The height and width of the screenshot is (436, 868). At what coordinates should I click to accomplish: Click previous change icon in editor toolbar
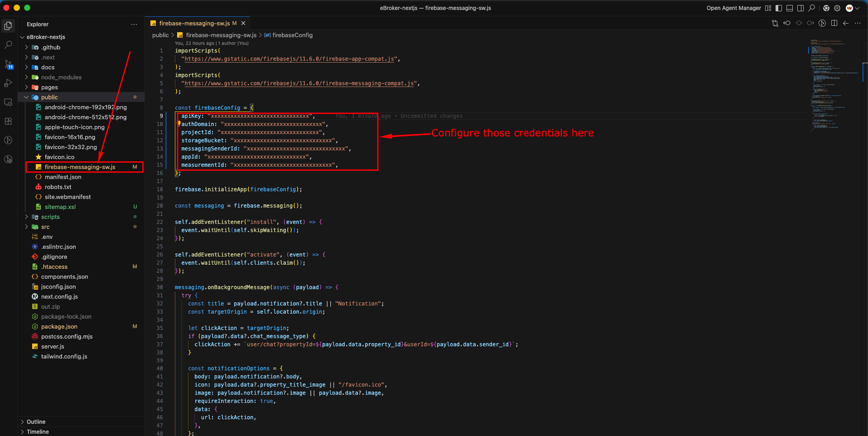pyautogui.click(x=787, y=23)
